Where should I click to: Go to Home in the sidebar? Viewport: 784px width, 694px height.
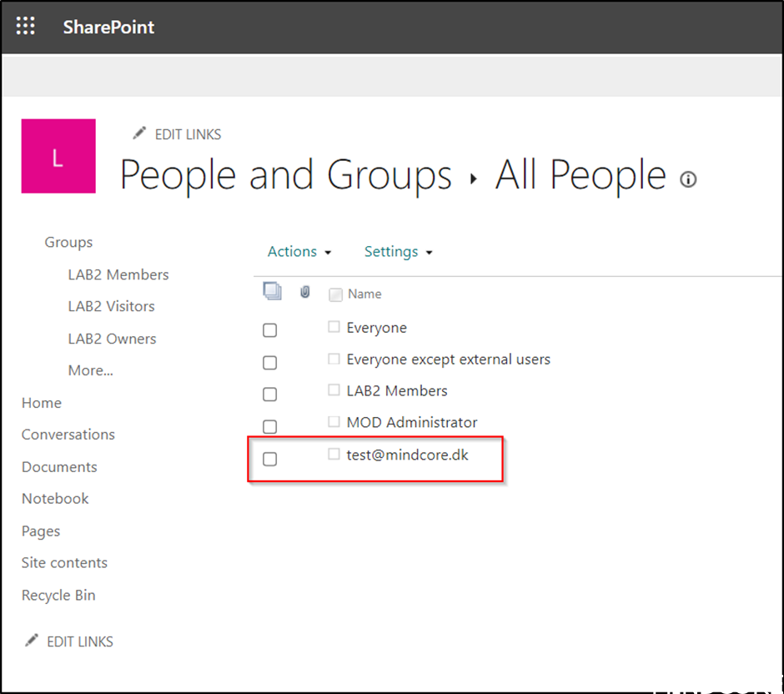pos(42,403)
